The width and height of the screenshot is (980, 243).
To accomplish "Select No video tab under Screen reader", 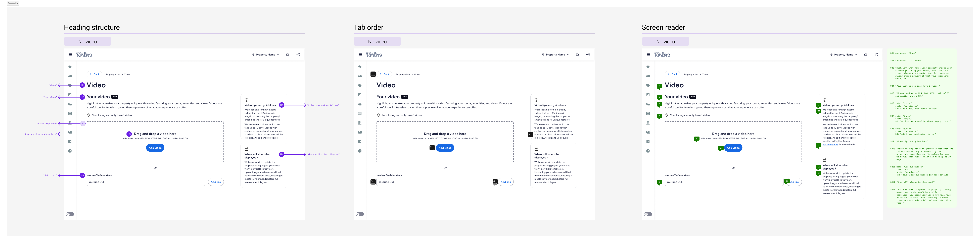I will (x=665, y=41).
